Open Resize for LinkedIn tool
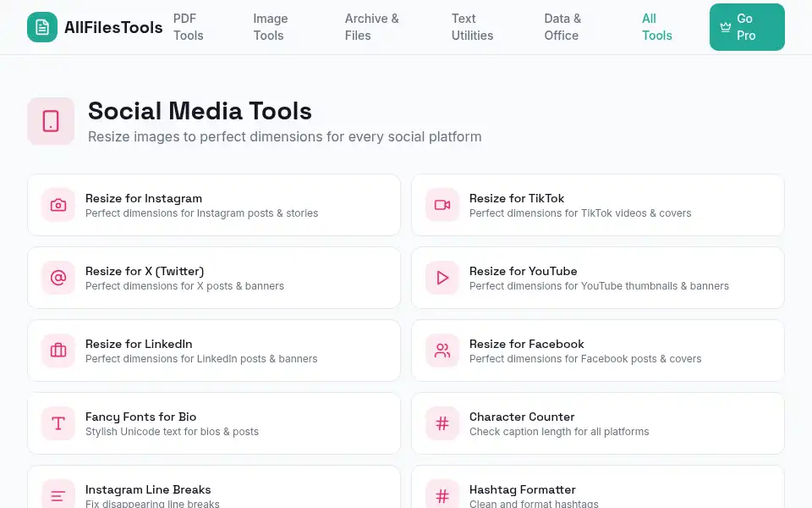Screen dimensions: 812x508 pyautogui.click(x=214, y=351)
